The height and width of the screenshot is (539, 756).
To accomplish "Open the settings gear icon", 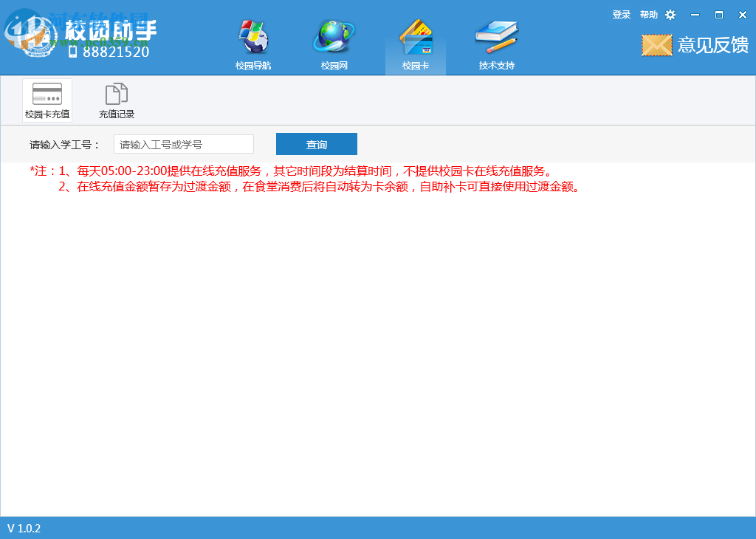I will 670,14.
